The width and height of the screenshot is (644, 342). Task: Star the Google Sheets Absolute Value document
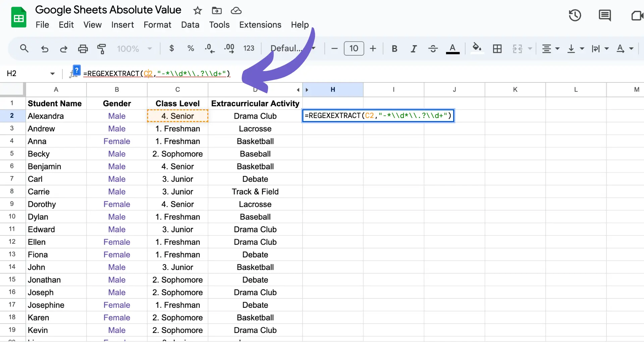pos(198,11)
